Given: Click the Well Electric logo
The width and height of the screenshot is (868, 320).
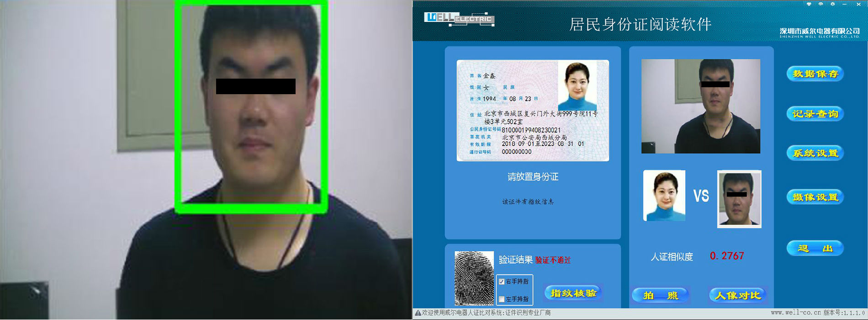Looking at the screenshot, I should [x=459, y=19].
